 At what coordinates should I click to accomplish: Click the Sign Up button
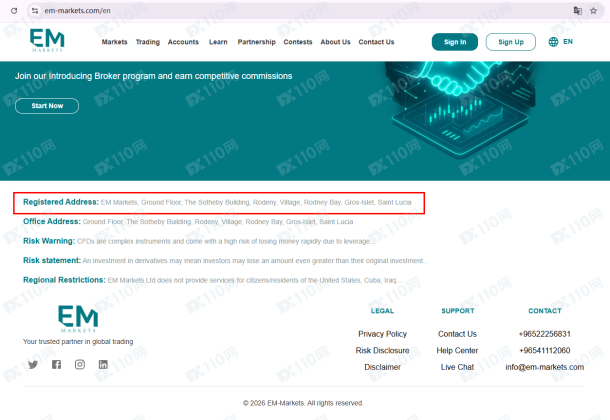pyautogui.click(x=511, y=42)
